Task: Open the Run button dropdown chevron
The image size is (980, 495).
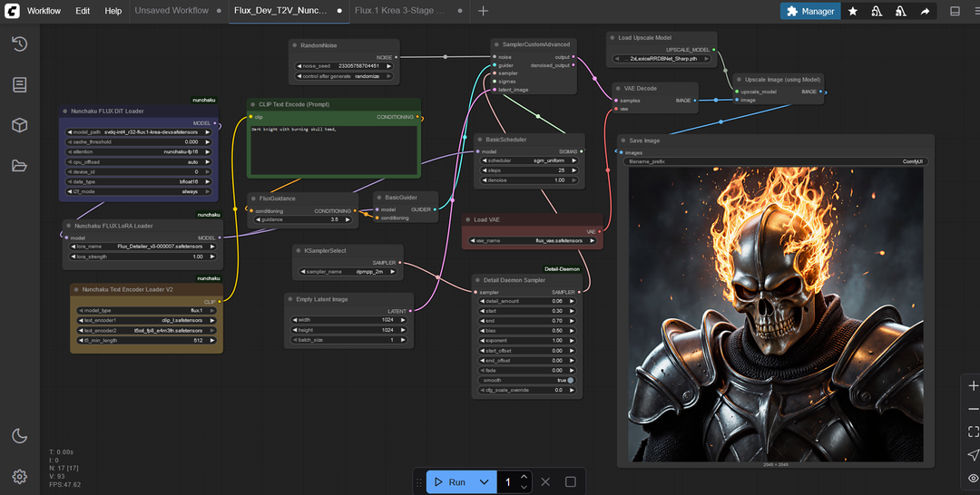Action: point(485,482)
